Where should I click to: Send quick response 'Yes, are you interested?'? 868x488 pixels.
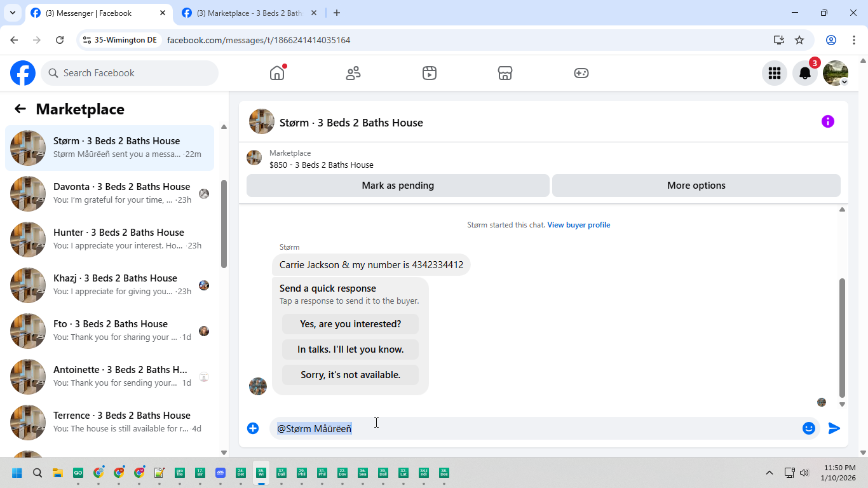[351, 324]
